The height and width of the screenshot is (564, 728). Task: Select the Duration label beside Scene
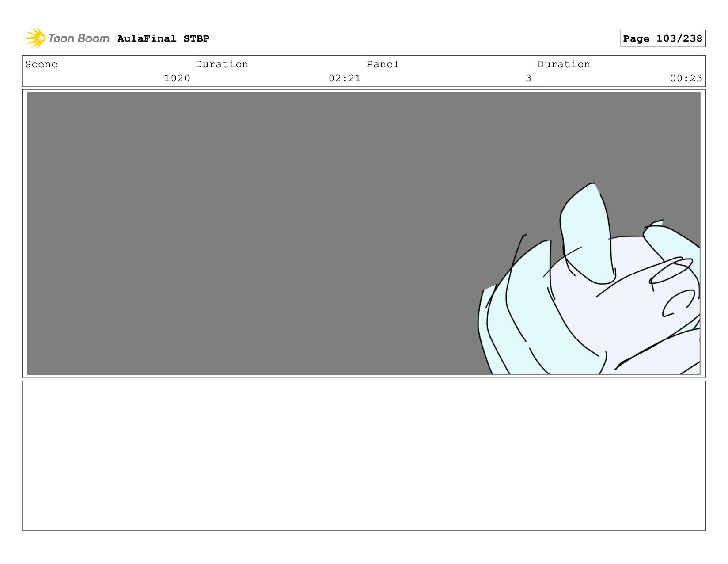222,64
